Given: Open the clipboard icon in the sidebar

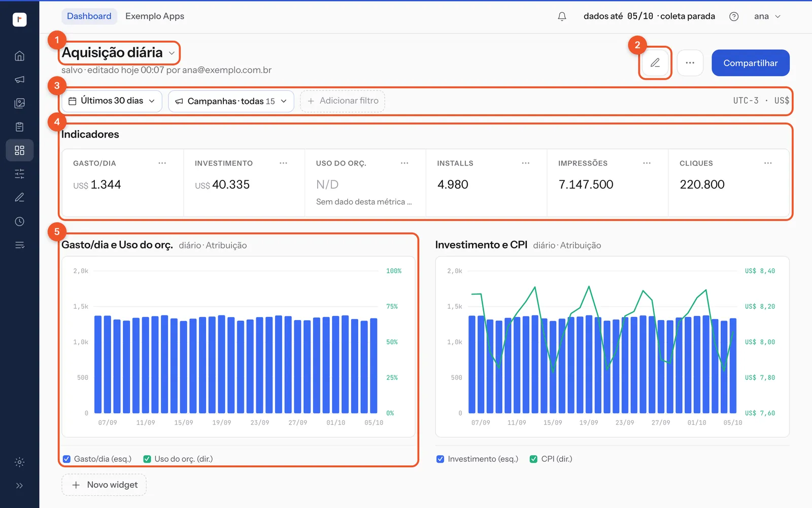Looking at the screenshot, I should point(19,127).
